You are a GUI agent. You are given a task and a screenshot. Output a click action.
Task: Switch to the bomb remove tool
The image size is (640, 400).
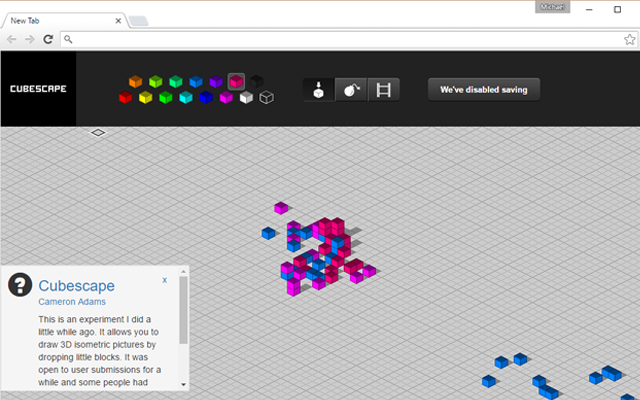351,90
